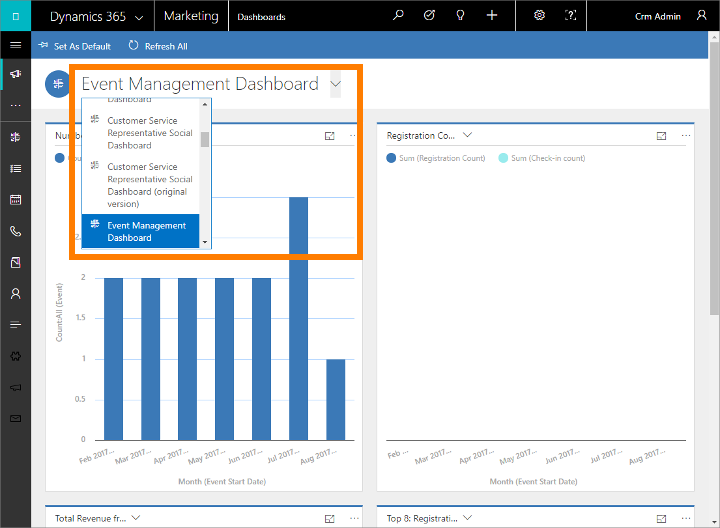720x528 pixels.
Task: Click the dashboard list scroll down arrow
Action: 205,242
